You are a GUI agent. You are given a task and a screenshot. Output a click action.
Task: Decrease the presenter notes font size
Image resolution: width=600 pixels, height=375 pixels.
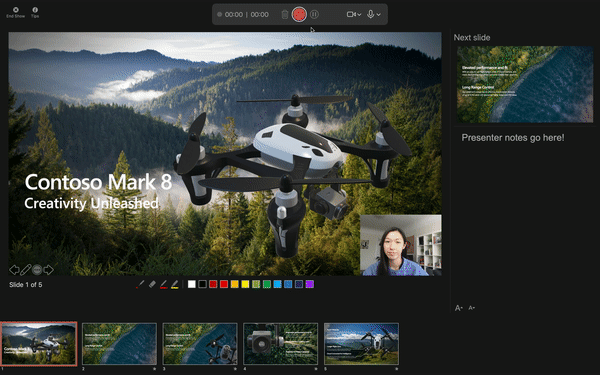point(471,308)
